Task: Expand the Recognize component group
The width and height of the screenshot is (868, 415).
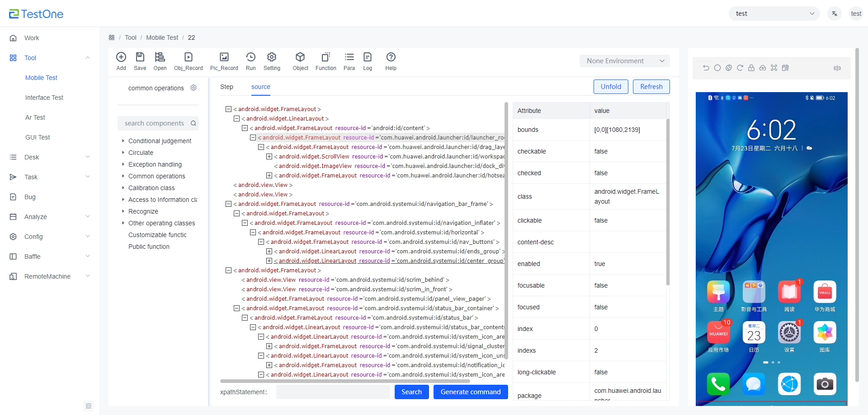Action: [x=123, y=211]
